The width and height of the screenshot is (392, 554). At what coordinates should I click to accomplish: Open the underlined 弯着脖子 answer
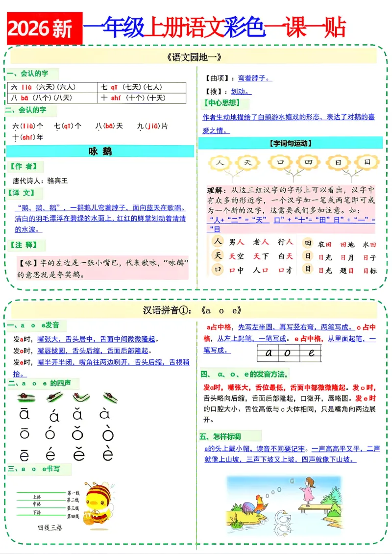pos(255,78)
